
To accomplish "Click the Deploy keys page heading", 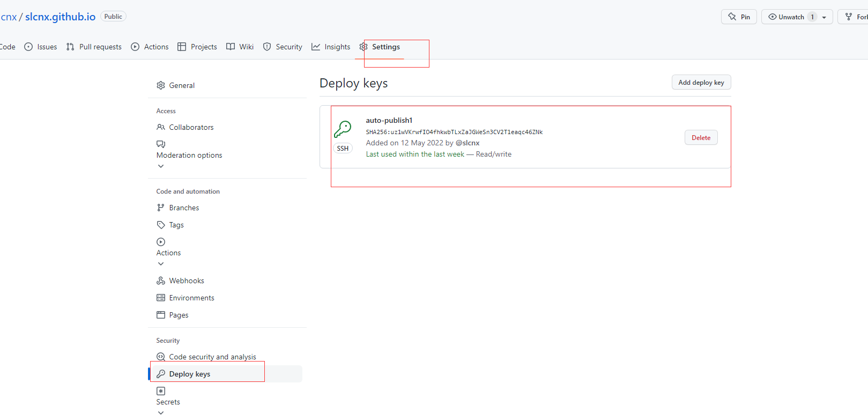I will point(353,83).
